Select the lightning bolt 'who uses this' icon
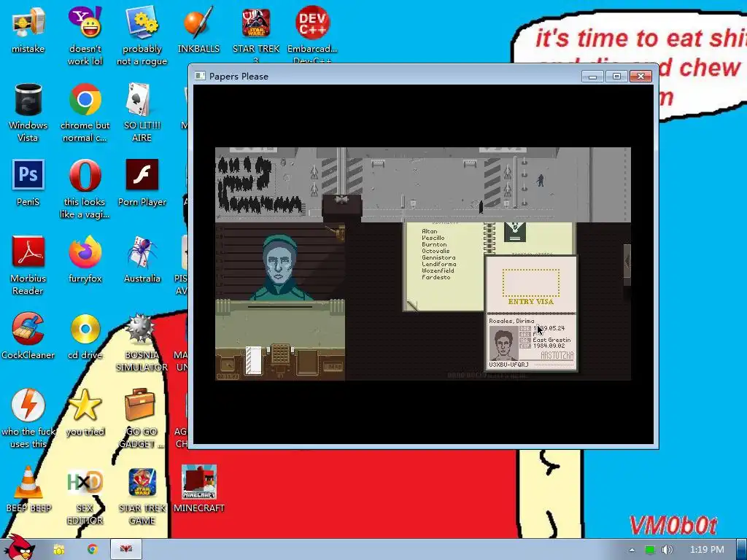 (28, 418)
